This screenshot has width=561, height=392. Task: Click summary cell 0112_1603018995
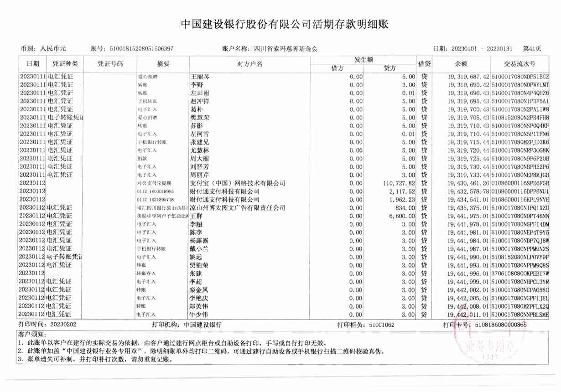(155, 191)
